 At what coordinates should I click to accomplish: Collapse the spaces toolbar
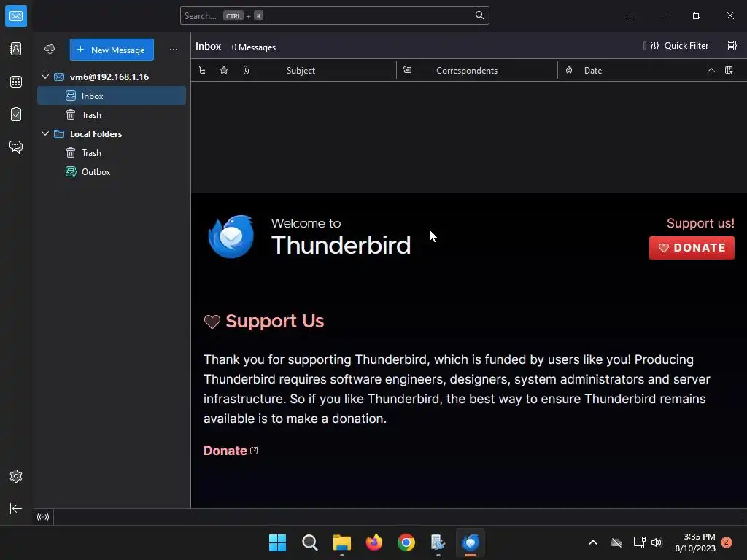pyautogui.click(x=16, y=508)
